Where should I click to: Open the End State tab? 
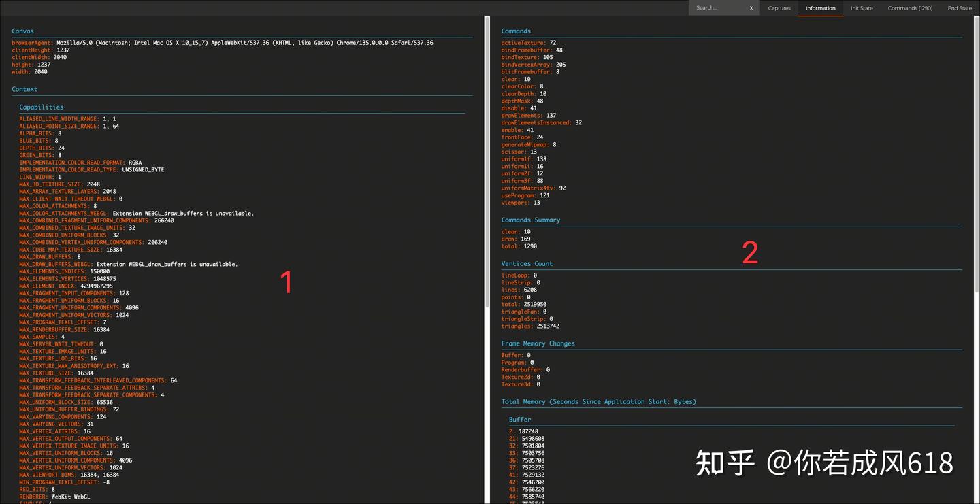click(960, 8)
